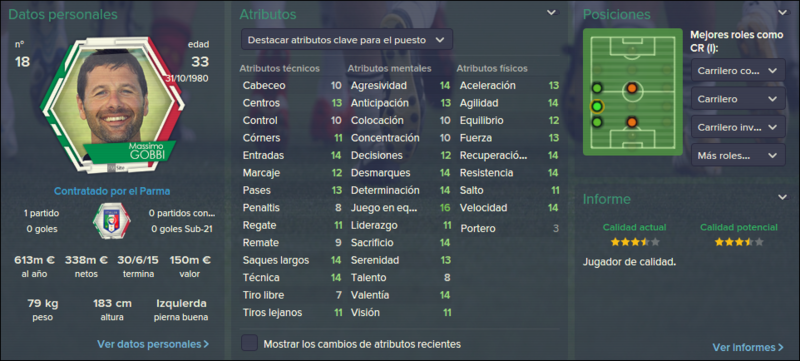Enable Mostrar los cambios de atributos recientes
Screen dimensions: 800x361
click(x=249, y=344)
